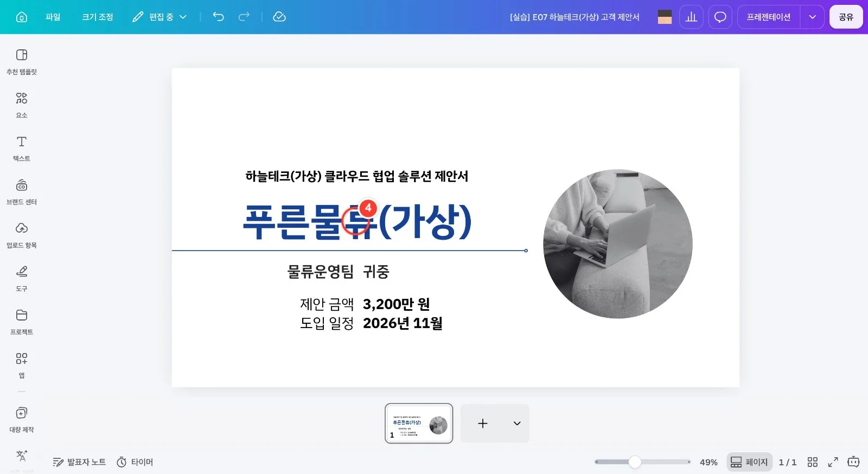Image resolution: width=868 pixels, height=474 pixels.
Task: Open the 크기 조정 menu
Action: [98, 17]
